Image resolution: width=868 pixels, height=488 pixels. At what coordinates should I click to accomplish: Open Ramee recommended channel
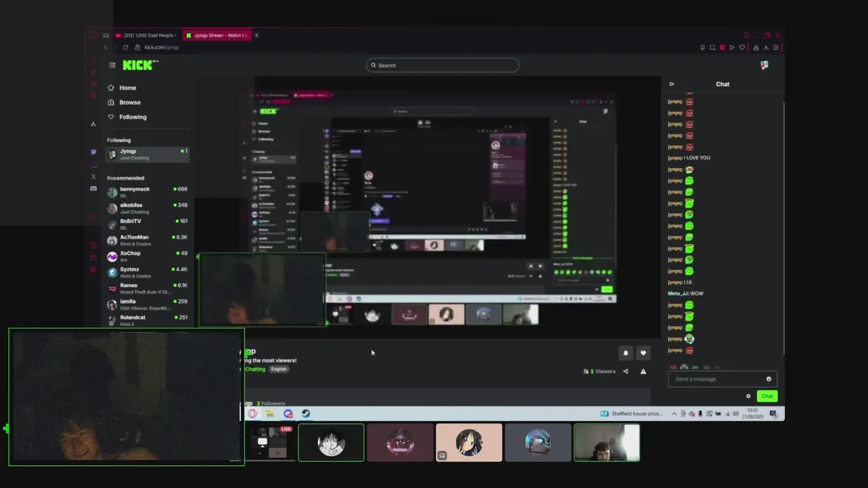(147, 289)
